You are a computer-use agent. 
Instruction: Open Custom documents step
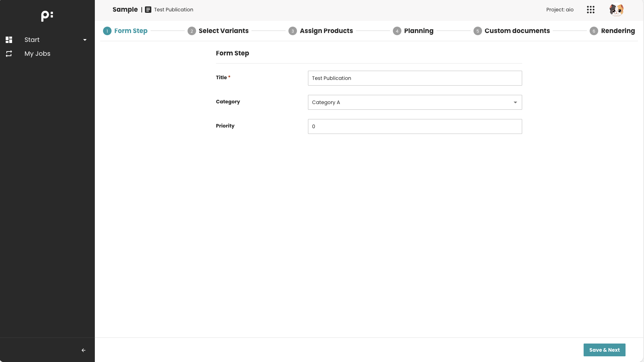point(516,31)
